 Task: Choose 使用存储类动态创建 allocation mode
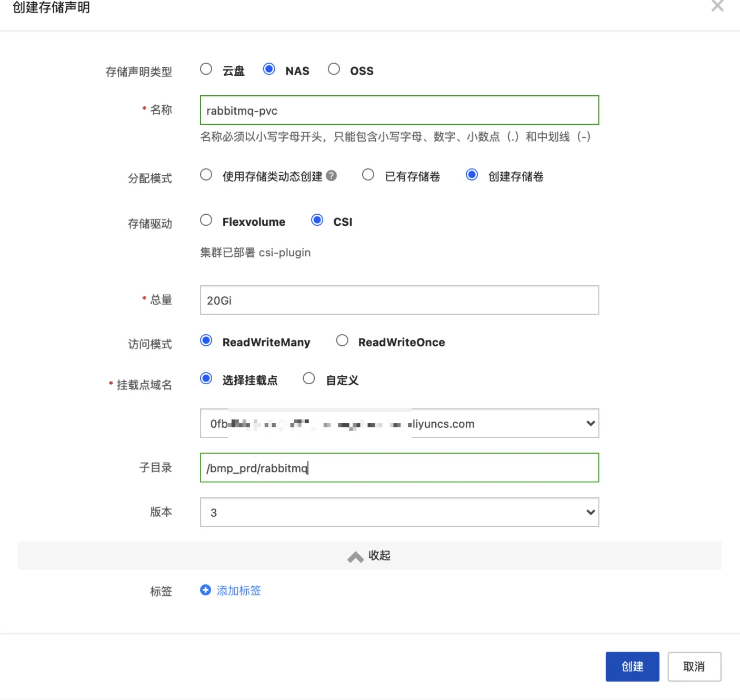[x=206, y=175]
